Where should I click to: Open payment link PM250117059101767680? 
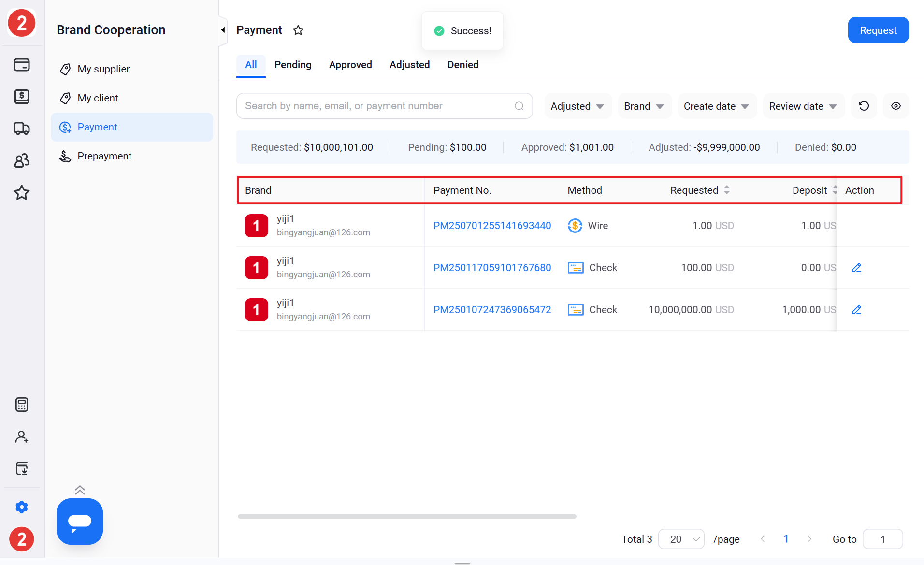click(492, 268)
